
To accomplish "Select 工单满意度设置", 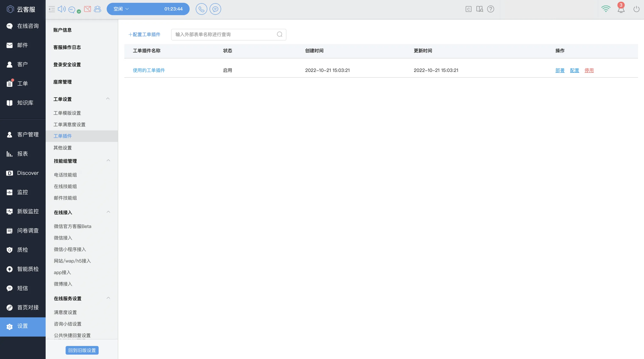I will click(69, 125).
